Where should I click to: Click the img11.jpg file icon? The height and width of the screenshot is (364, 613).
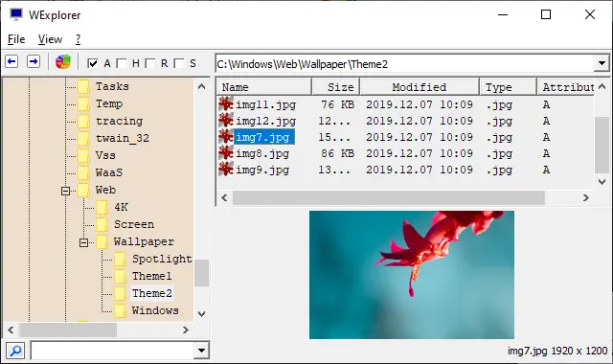[x=226, y=104]
